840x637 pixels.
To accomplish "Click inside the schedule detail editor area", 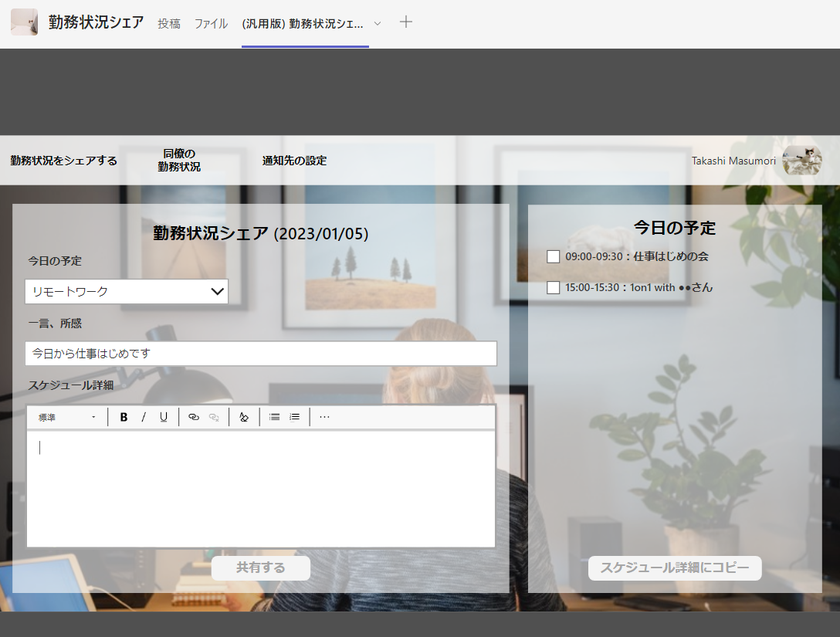I will [x=261, y=489].
